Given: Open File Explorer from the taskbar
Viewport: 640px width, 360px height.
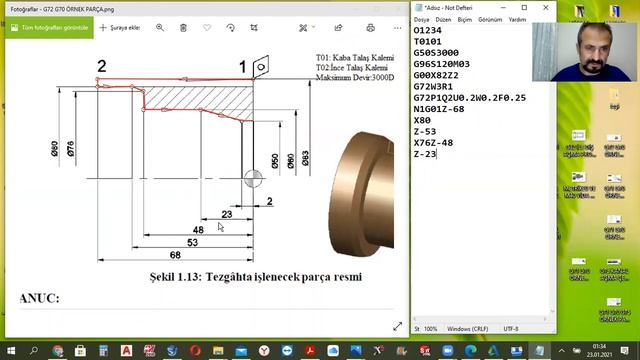Looking at the screenshot, I should (218, 351).
